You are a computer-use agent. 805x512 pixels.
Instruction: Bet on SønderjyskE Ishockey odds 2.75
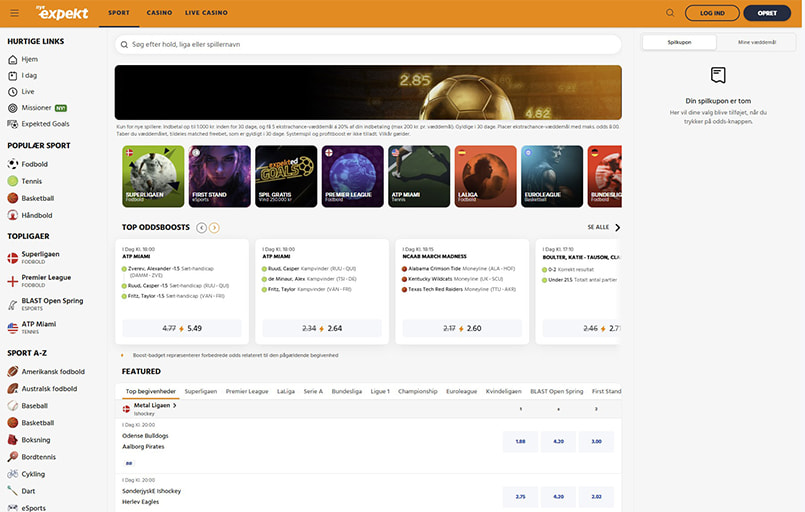(521, 497)
